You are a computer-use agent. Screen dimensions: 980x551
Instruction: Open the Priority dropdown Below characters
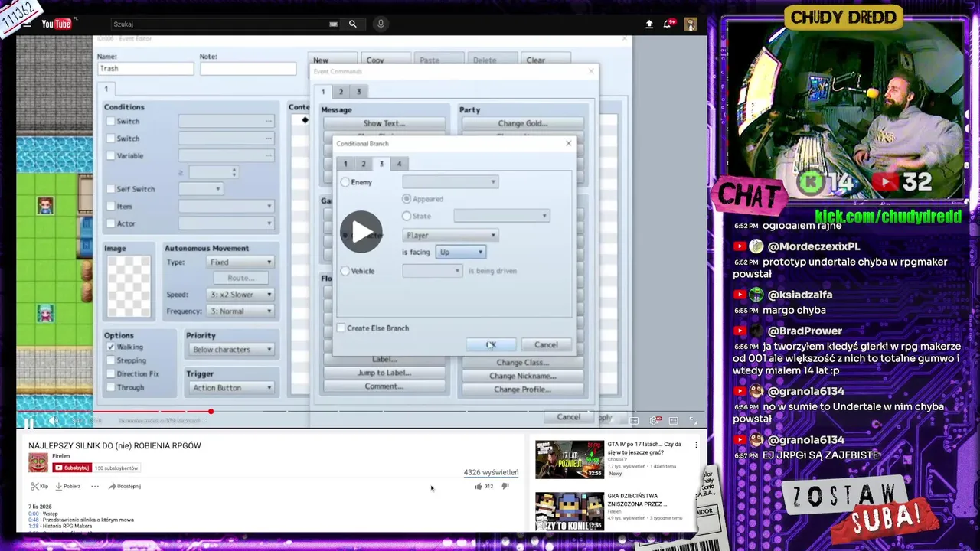click(x=232, y=350)
